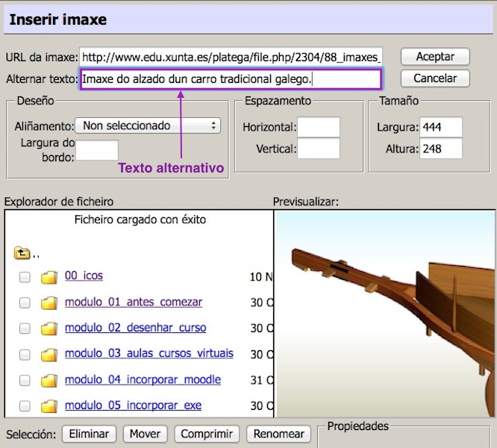The image size is (497, 448).
Task: Mark the modulo_04_incorporar_moodle checkbox
Action: pos(25,380)
